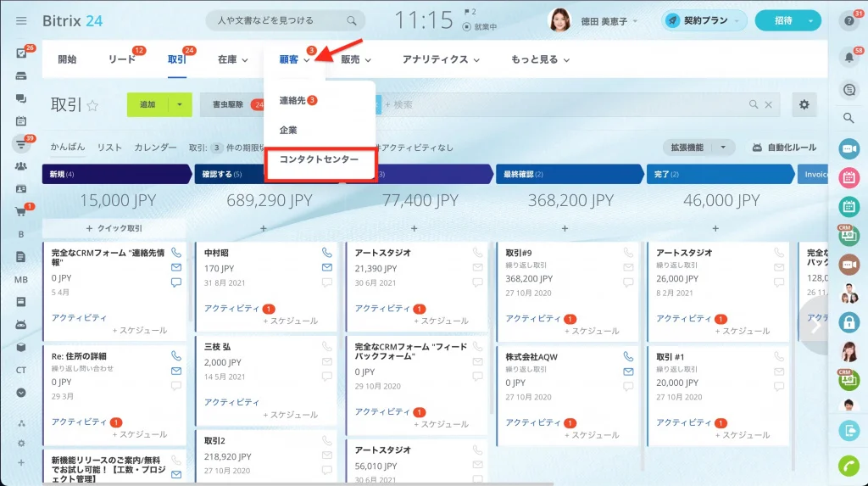Open the 拡張機能 dropdown arrow
Viewport: 868px width, 486px height.
(x=723, y=148)
